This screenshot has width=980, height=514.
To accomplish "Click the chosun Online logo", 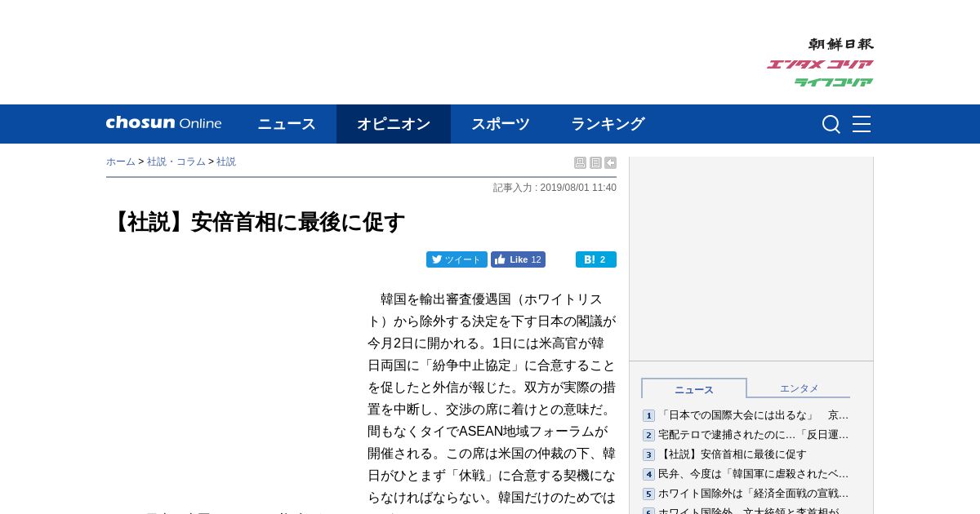I will tap(163, 123).
